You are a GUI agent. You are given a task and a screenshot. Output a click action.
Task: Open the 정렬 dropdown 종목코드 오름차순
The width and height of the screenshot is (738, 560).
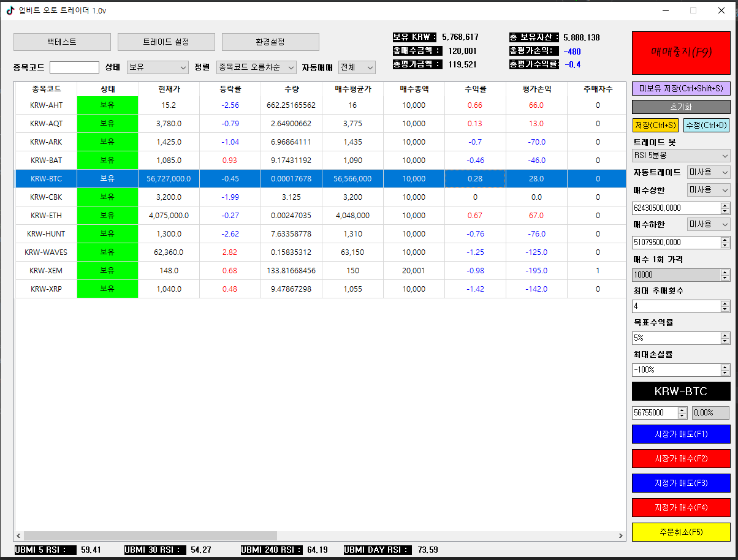(x=256, y=67)
